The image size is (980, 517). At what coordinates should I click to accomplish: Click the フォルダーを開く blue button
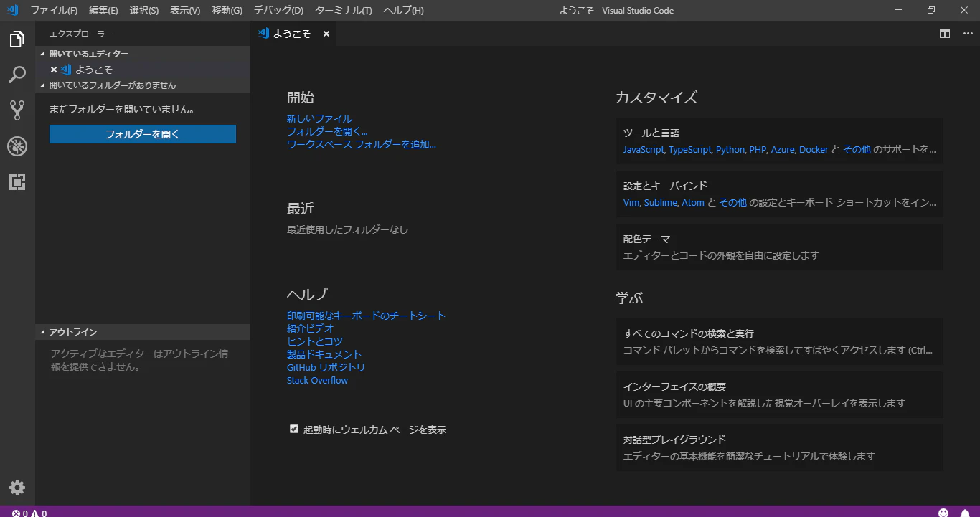(x=143, y=134)
